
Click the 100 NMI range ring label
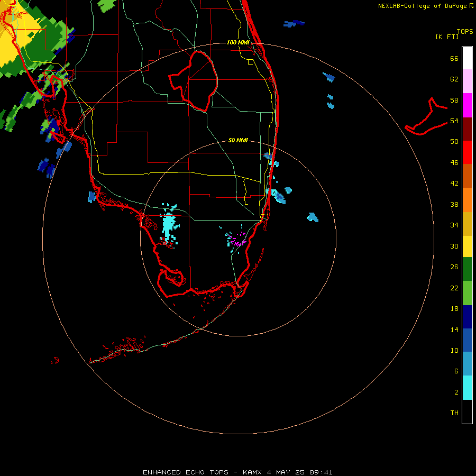[238, 42]
